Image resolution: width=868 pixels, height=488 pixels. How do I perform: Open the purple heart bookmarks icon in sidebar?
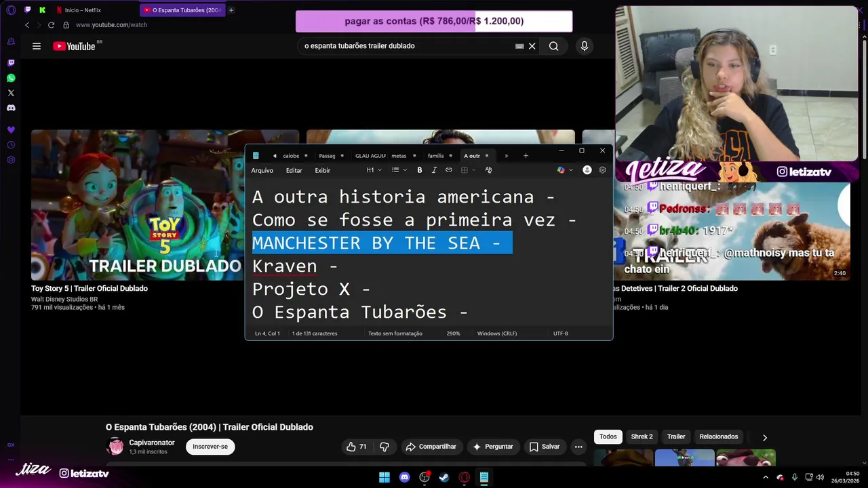[11, 129]
